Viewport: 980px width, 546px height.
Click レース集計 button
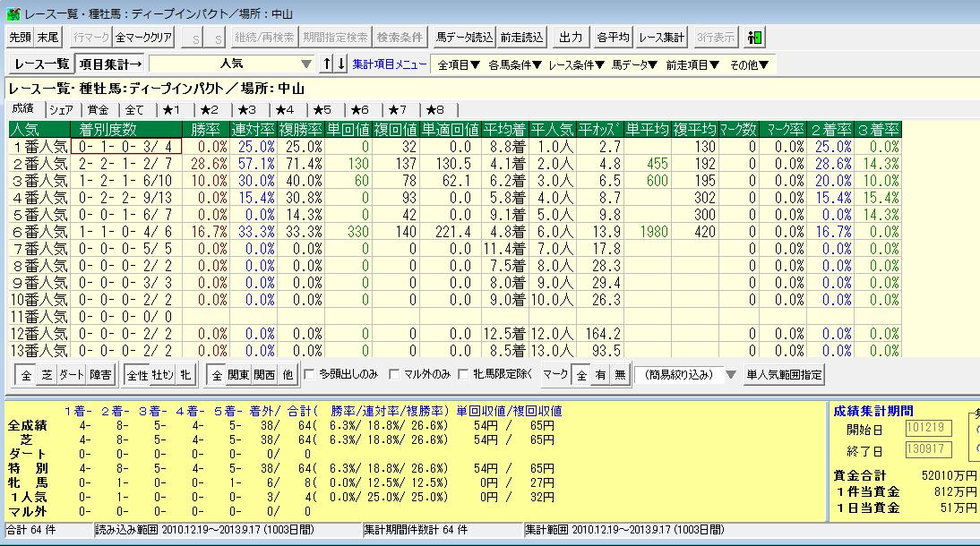(x=661, y=38)
